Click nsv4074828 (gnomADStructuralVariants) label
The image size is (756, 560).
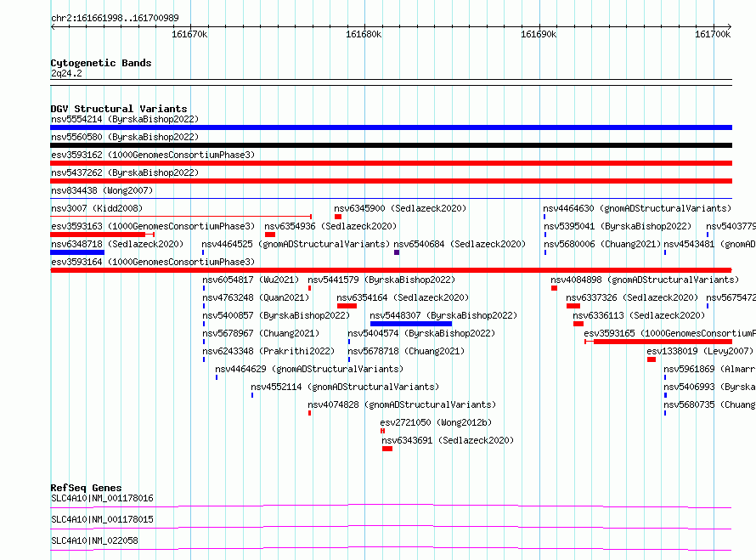tap(402, 404)
